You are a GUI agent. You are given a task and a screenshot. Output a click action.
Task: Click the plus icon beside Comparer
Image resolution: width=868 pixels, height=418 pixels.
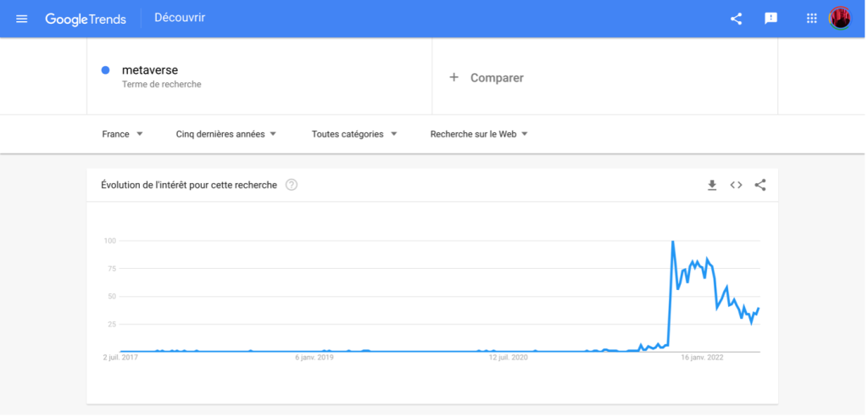click(453, 77)
